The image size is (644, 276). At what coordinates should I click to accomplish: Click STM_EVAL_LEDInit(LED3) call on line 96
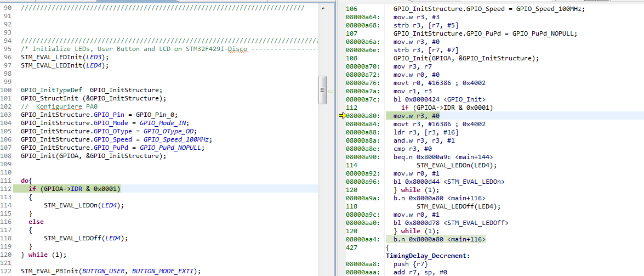pos(65,57)
